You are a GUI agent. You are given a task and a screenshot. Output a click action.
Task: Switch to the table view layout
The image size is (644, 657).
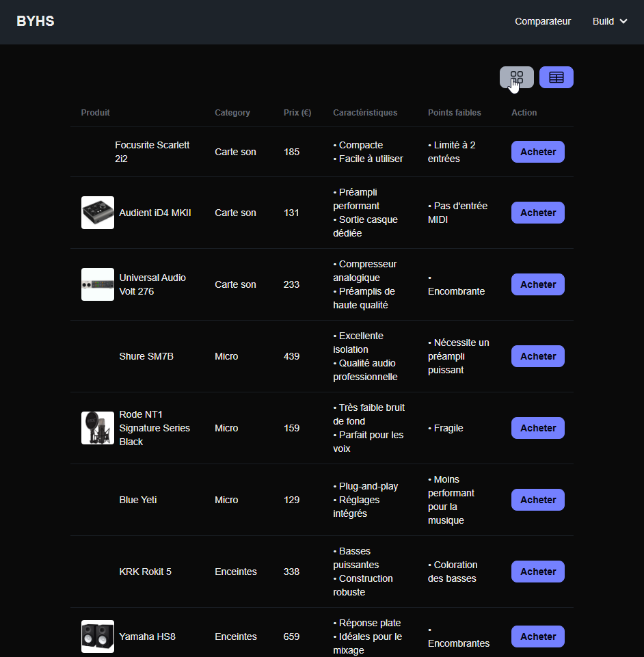(556, 77)
